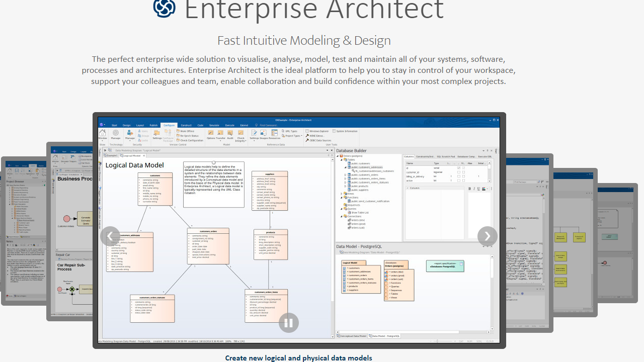This screenshot has height=362, width=644.
Task: Click the Check Integrity icon
Action: pyautogui.click(x=240, y=133)
